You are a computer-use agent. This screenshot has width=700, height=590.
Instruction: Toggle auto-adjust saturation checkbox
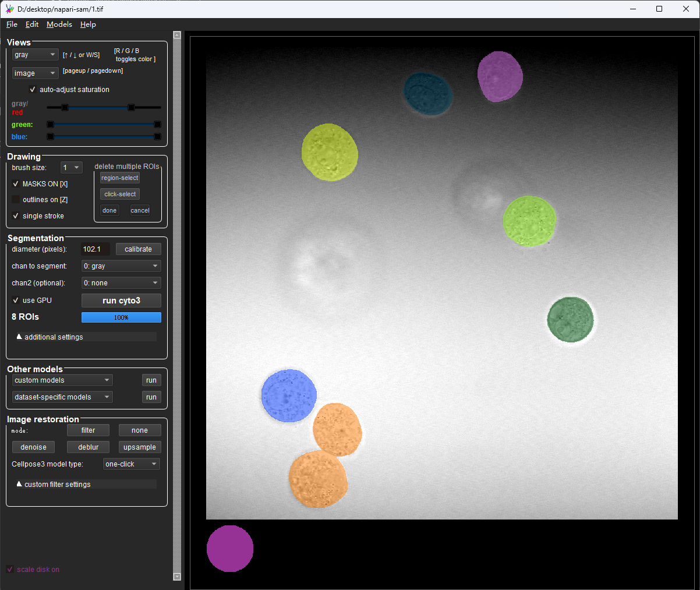pos(33,90)
